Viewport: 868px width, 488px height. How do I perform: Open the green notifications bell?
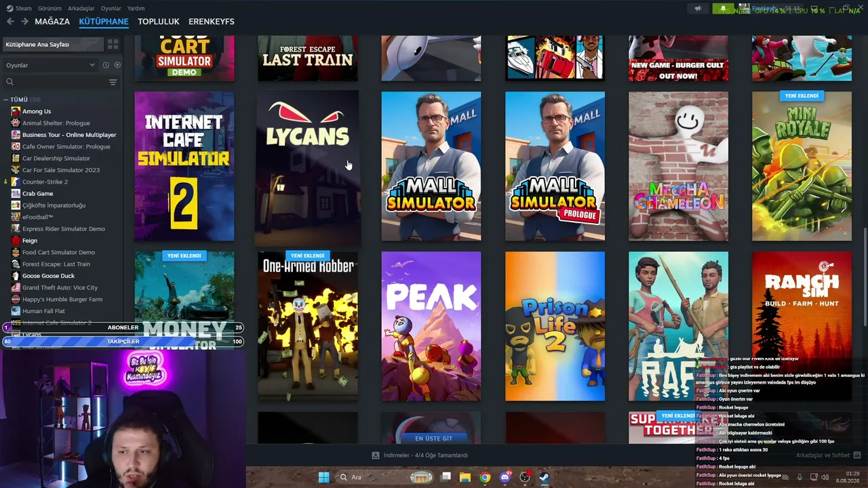tap(723, 9)
